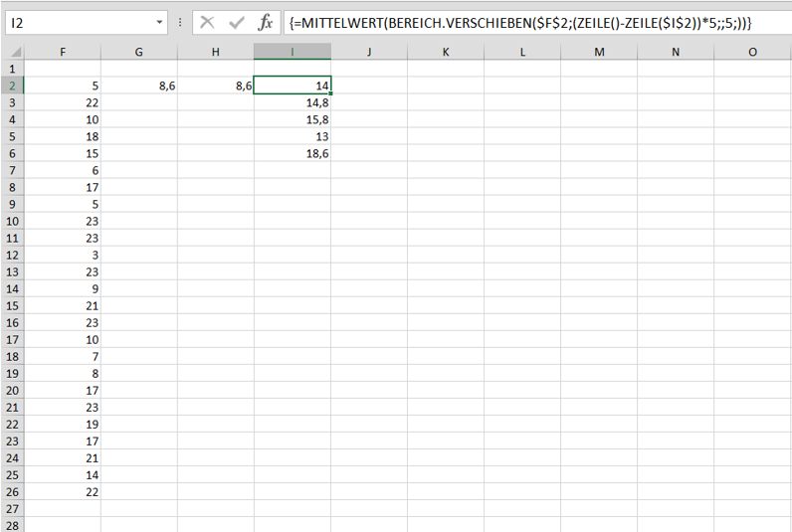Click cell F3 with value 22

[x=63, y=103]
